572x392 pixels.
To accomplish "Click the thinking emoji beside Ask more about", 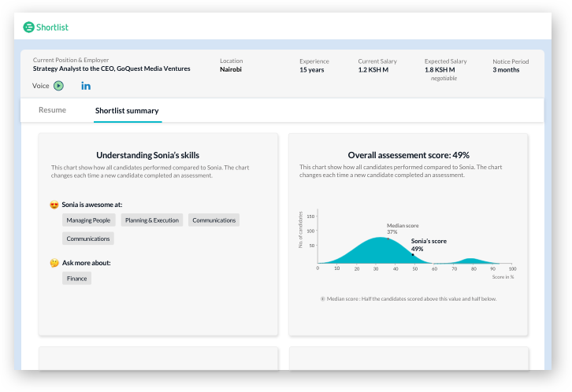I will pyautogui.click(x=54, y=263).
